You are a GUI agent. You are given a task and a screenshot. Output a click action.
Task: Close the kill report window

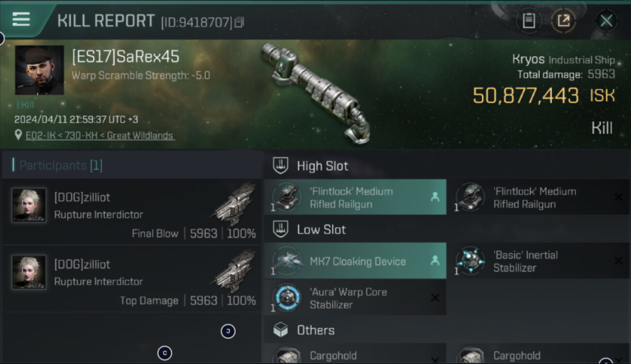tap(606, 21)
